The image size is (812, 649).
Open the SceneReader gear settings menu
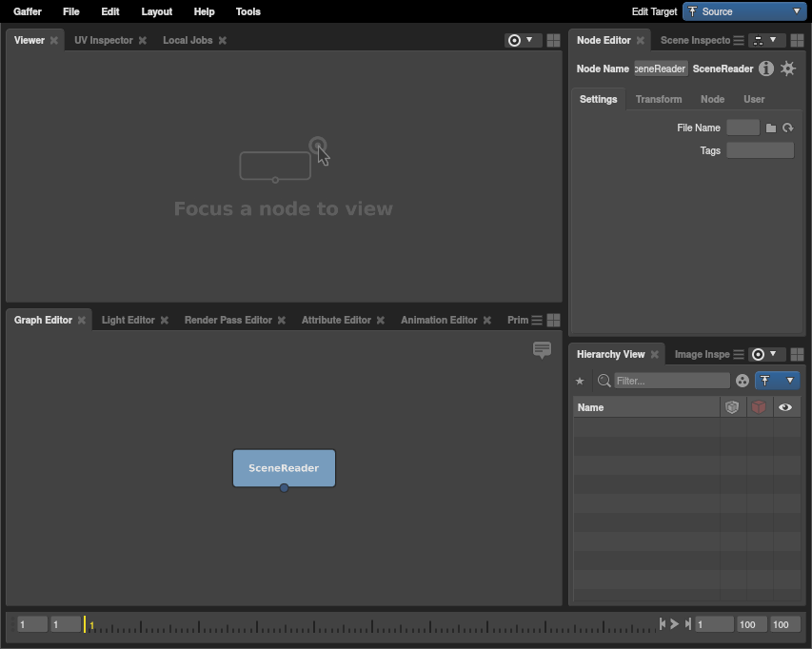pyautogui.click(x=787, y=69)
